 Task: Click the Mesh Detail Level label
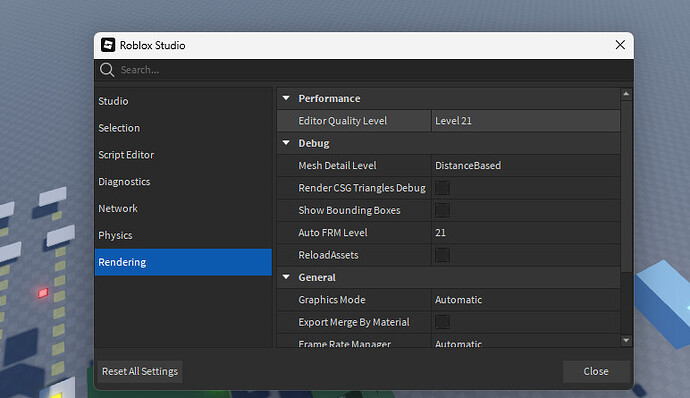point(337,166)
